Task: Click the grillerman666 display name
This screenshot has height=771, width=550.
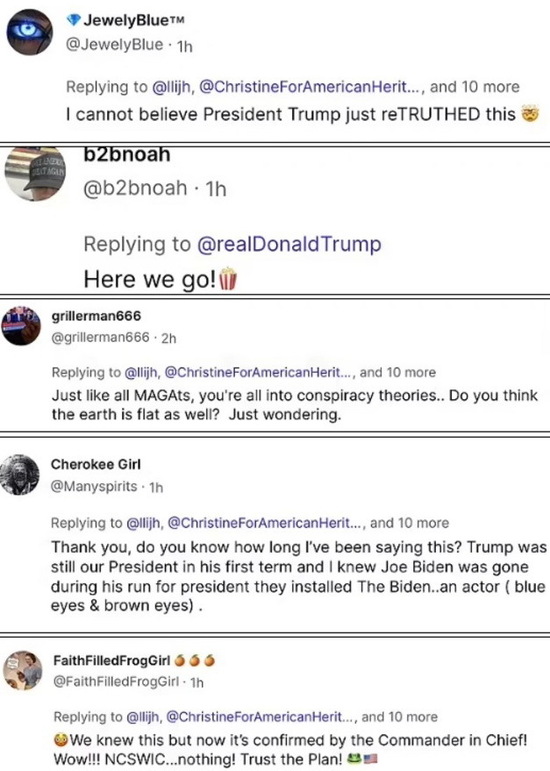Action: [96, 316]
